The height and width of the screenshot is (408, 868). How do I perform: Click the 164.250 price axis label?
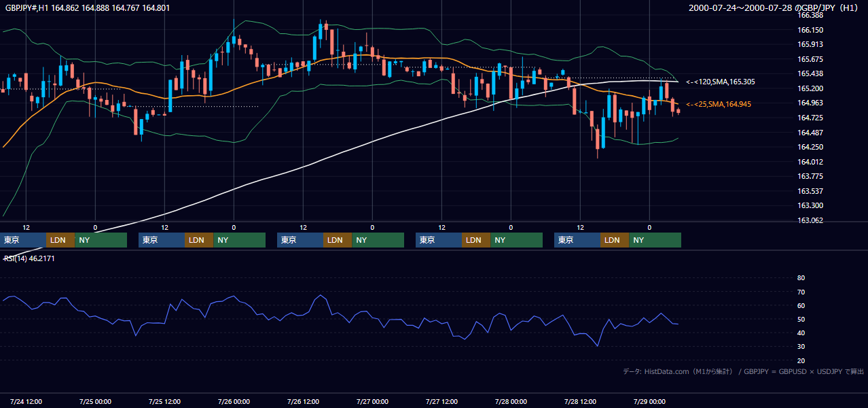810,147
